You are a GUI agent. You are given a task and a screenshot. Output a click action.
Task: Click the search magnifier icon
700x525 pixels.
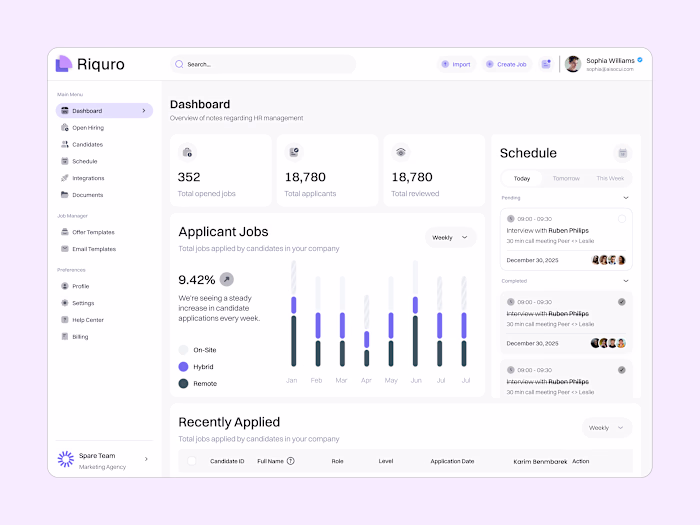tap(179, 64)
